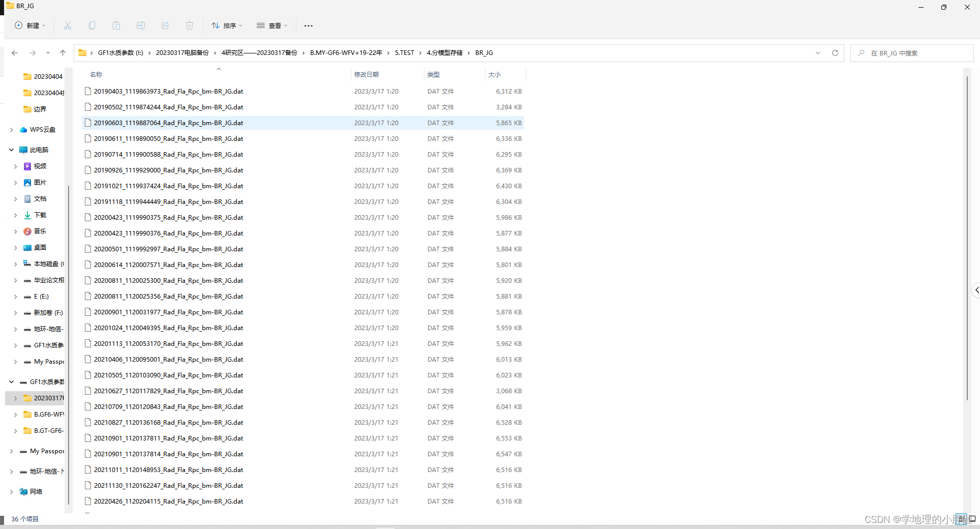The image size is (980, 529).
Task: Select 边界 folder in sidebar
Action: point(35,109)
